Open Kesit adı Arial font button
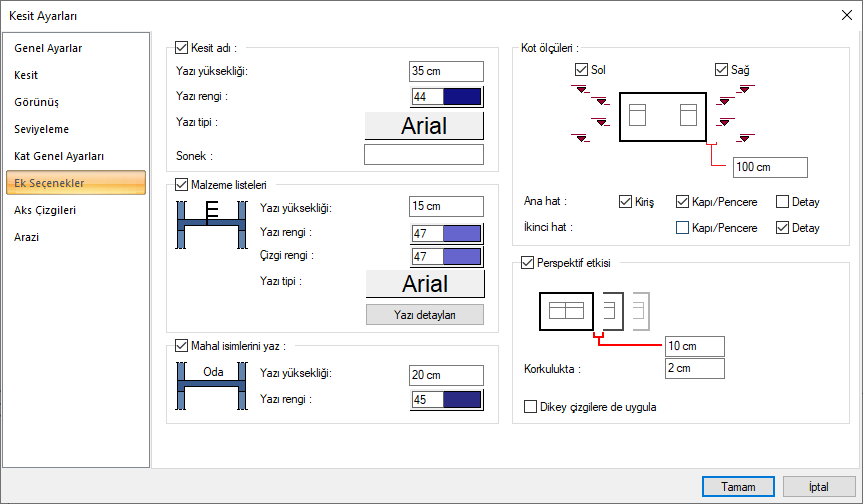Viewport: 863px width, 504px height. [x=424, y=126]
